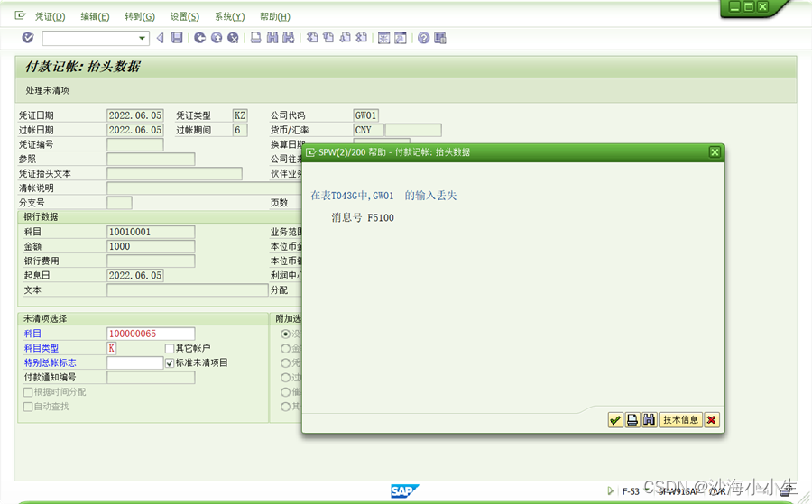Click the 金额 field showing 1000
The width and height of the screenshot is (812, 504).
[151, 246]
